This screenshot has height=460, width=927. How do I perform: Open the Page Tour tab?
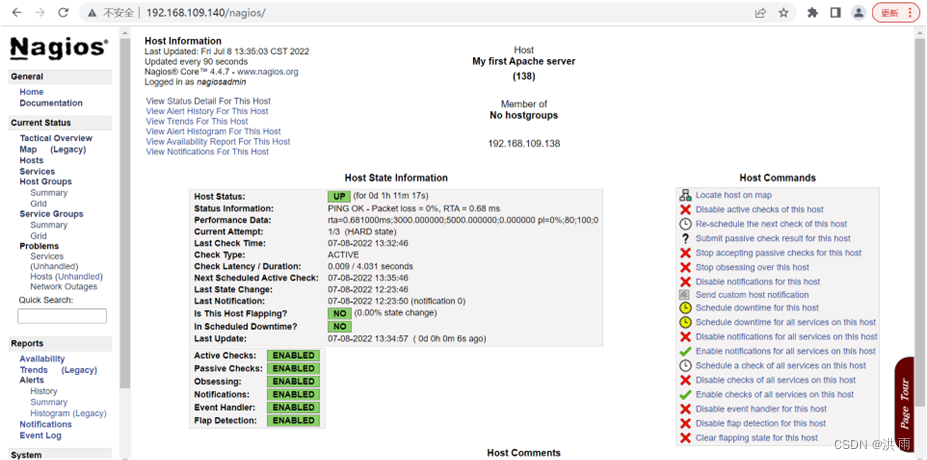905,404
